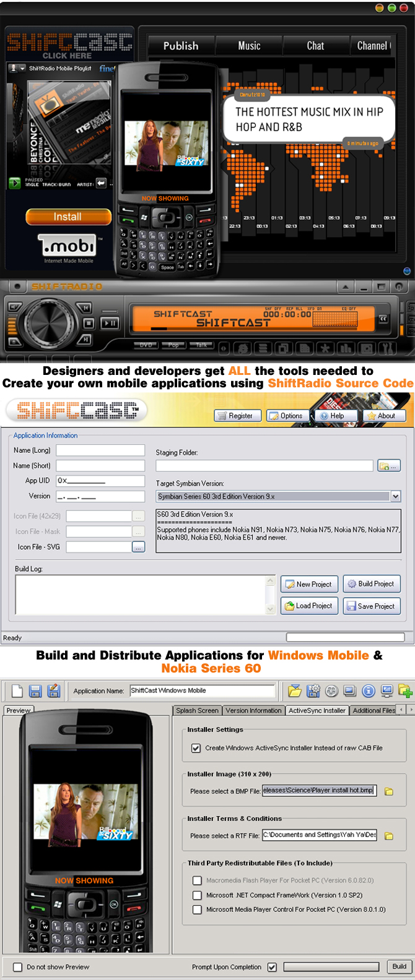The width and height of the screenshot is (415, 980).
Task: Open the Additional Files tab
Action: pos(373,710)
